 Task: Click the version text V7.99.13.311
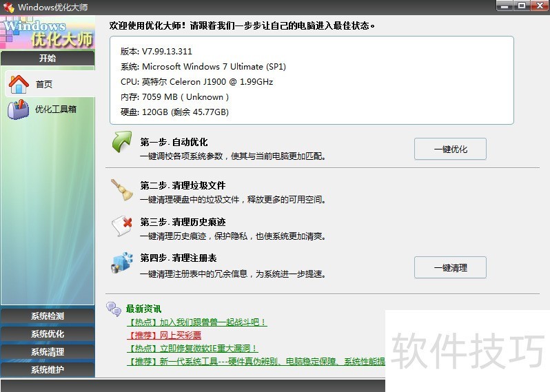coord(167,52)
